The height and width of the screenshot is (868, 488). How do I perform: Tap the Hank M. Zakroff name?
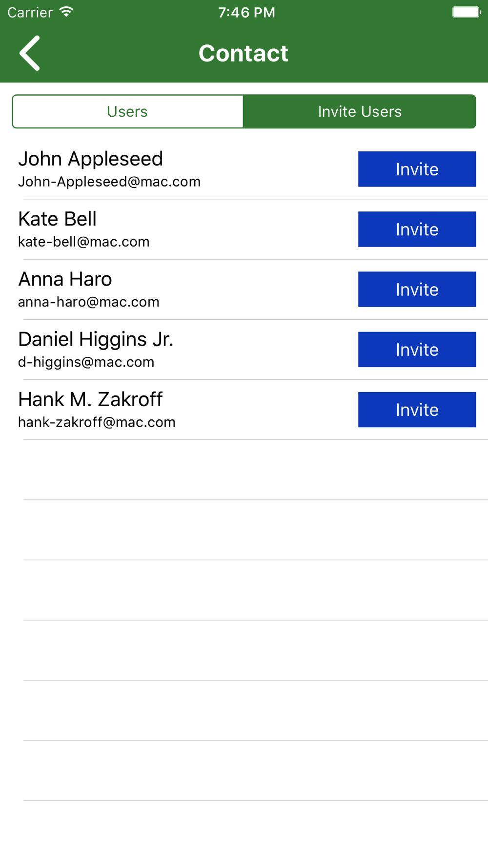[x=90, y=399]
